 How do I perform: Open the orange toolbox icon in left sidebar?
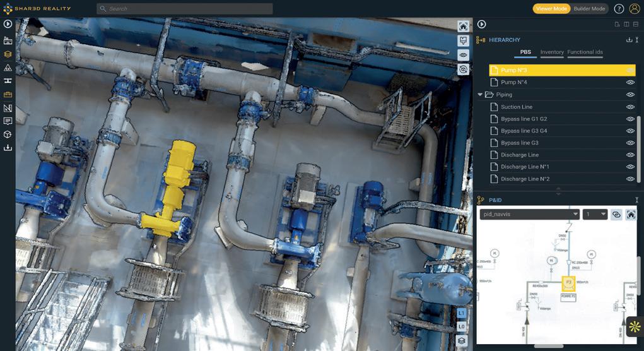tap(8, 95)
